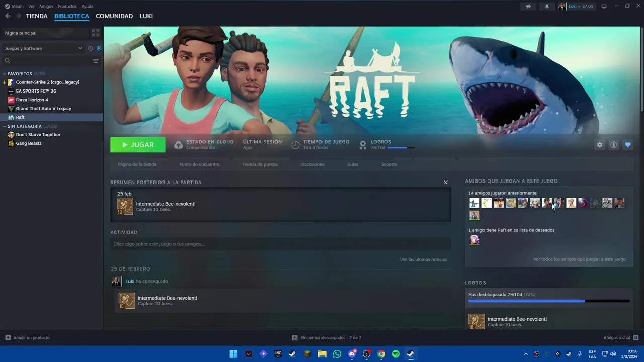Open Amigos y chat
644x362 pixels.
[x=621, y=338]
